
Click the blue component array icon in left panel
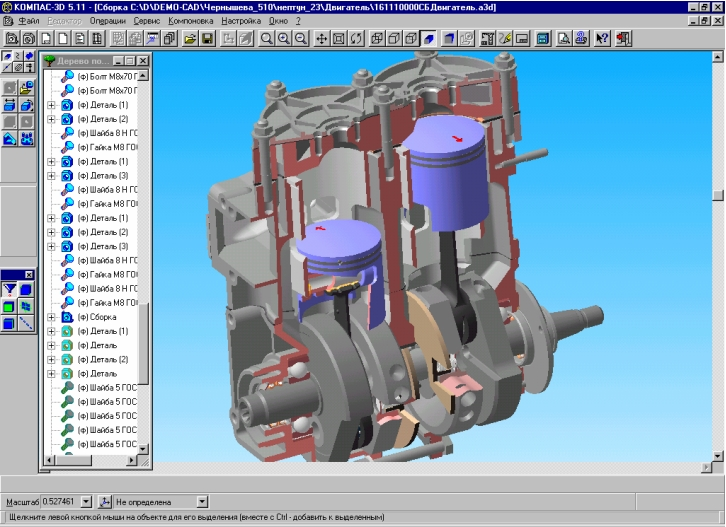[27, 138]
